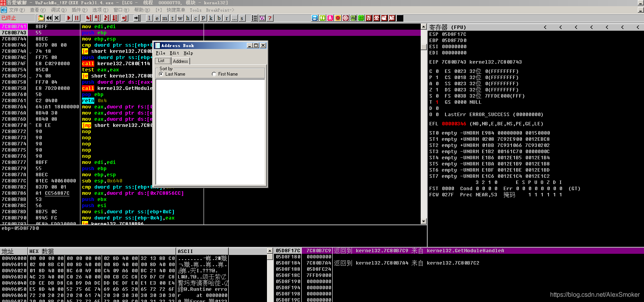Restart the program with the rewind icon

[49, 18]
